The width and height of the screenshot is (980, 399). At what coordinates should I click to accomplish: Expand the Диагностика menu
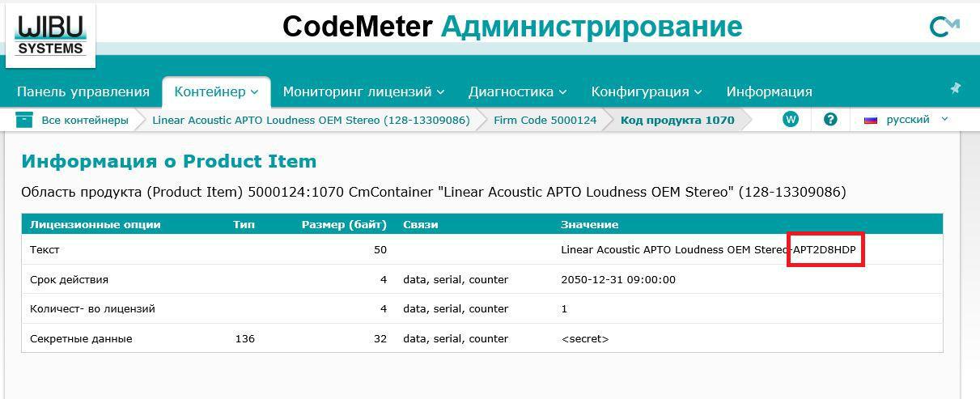pos(517,91)
